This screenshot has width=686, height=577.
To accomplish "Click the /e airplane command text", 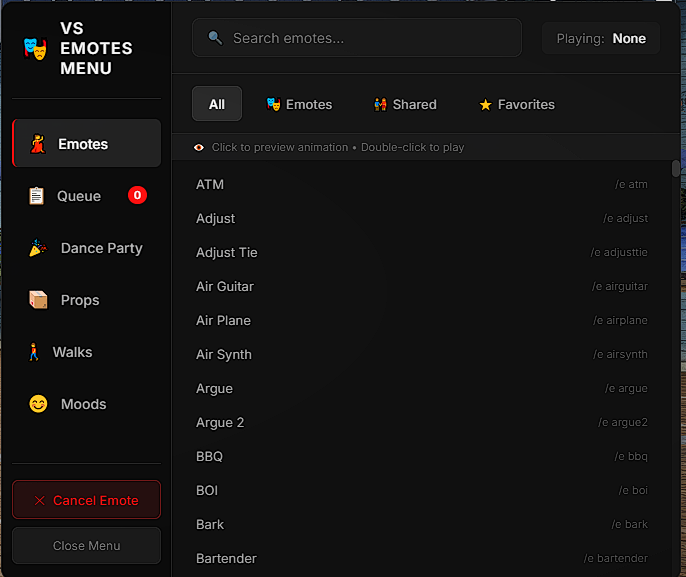I will 620,320.
